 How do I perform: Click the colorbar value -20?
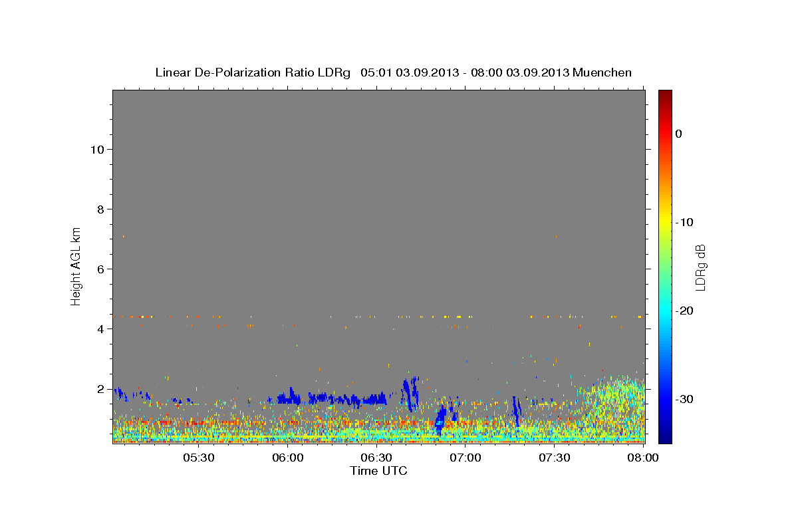(x=685, y=311)
